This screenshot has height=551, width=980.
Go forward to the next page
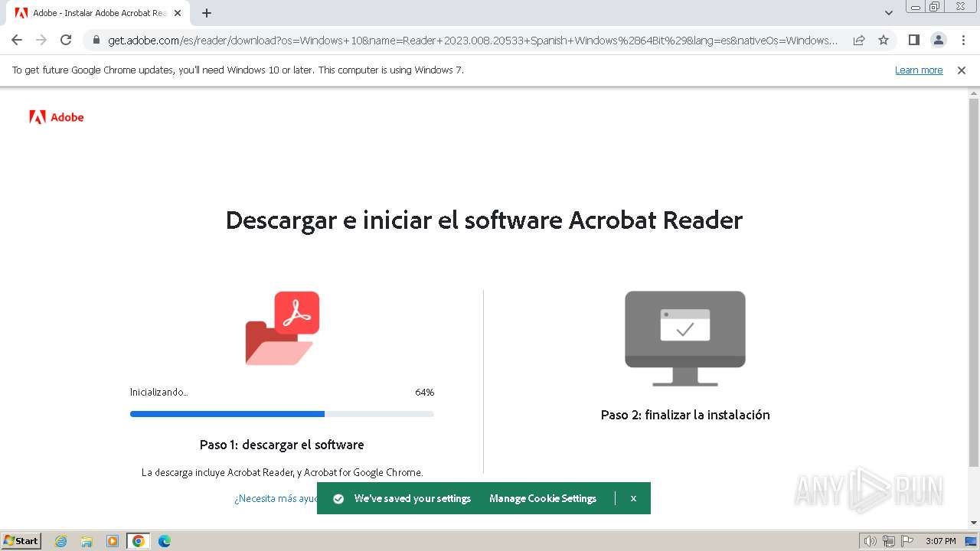41,40
